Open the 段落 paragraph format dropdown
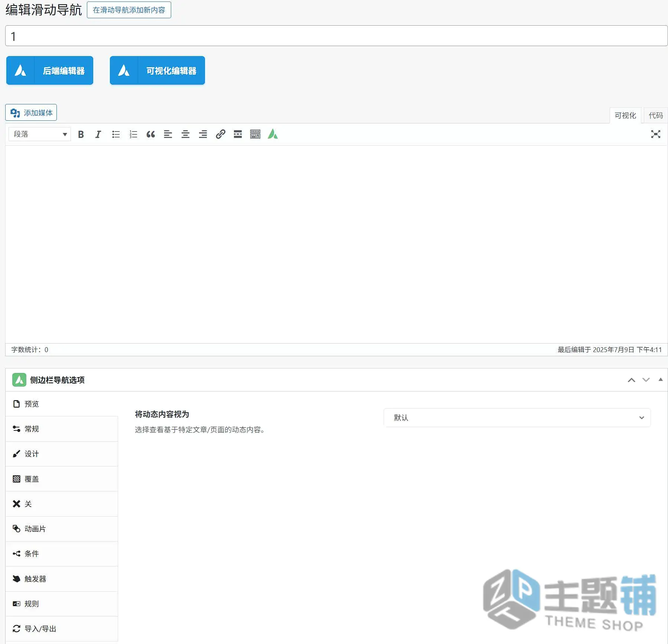This screenshot has width=668, height=644. coord(40,134)
